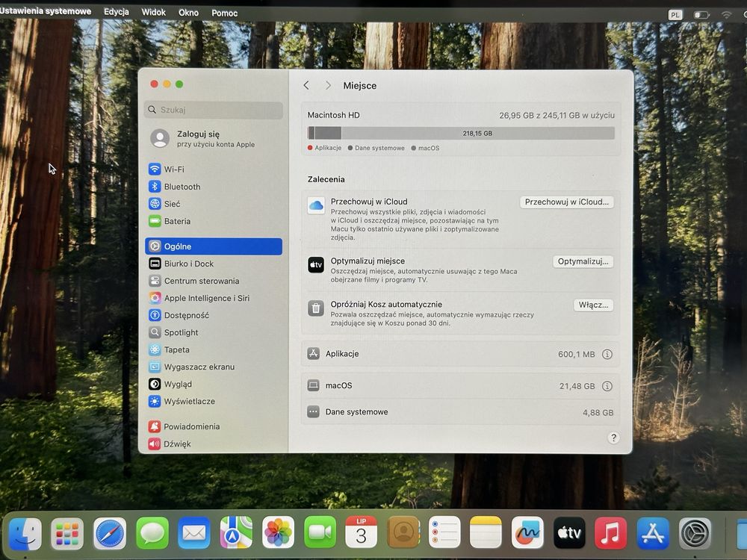
Task: Open Notes app in the Dock
Action: click(486, 533)
